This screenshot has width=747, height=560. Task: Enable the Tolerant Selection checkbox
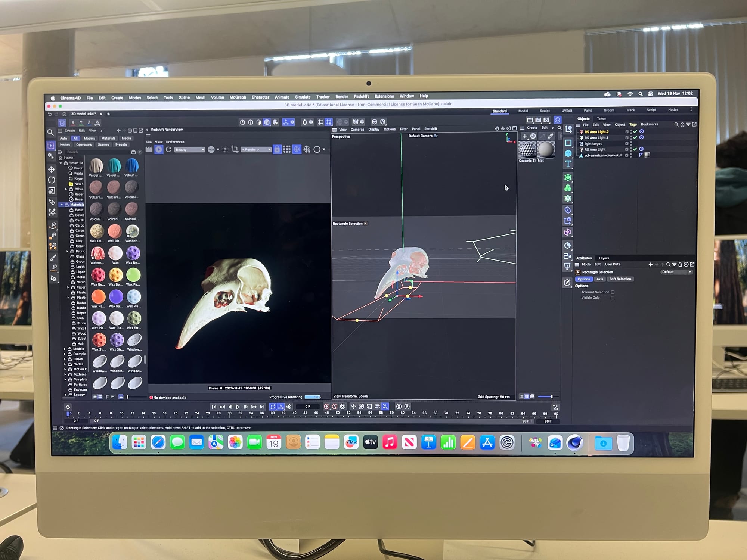613,292
